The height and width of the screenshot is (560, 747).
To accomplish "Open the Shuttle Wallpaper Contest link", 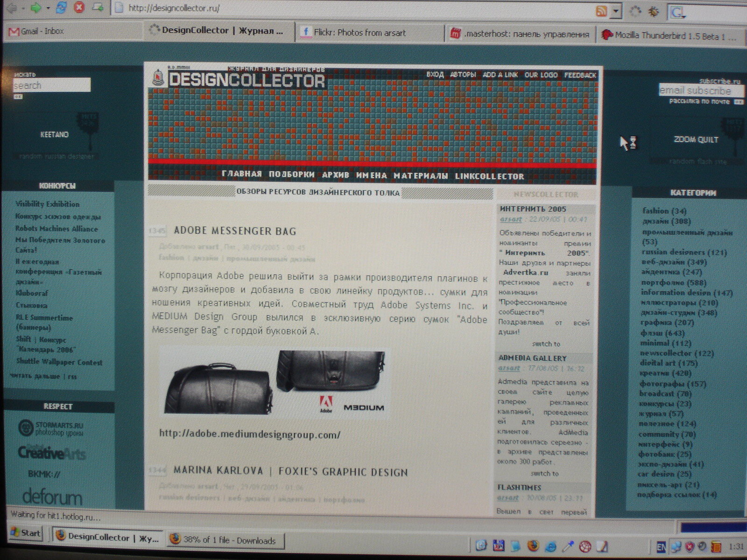I will [59, 362].
